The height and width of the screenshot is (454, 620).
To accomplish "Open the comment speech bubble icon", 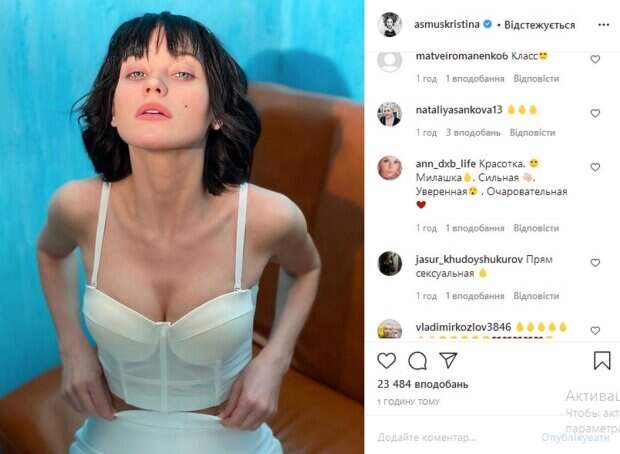I will coord(417,361).
